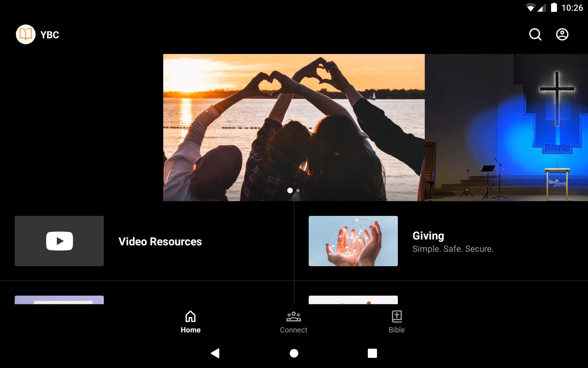Tap the blue church cross banner image
This screenshot has height=368, width=588.
pyautogui.click(x=506, y=127)
